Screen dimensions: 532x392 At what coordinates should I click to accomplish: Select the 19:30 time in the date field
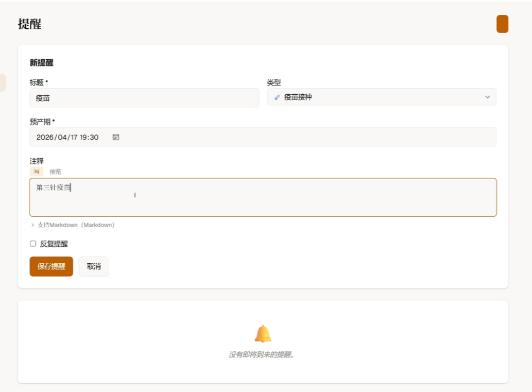(89, 138)
